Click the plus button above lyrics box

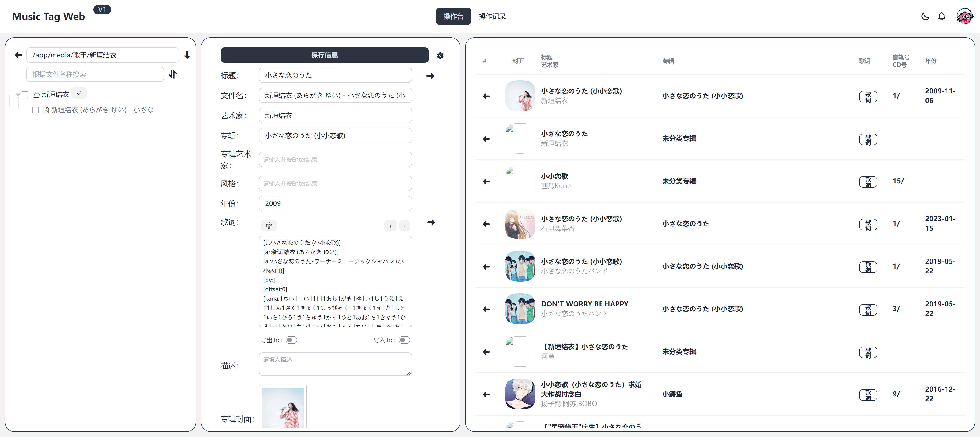390,226
